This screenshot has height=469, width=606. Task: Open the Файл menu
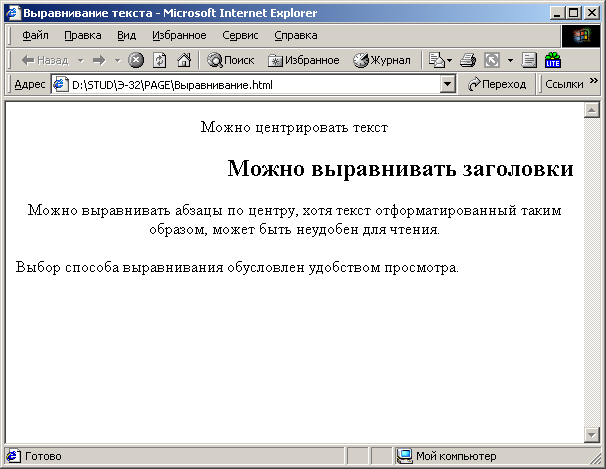pyautogui.click(x=35, y=36)
